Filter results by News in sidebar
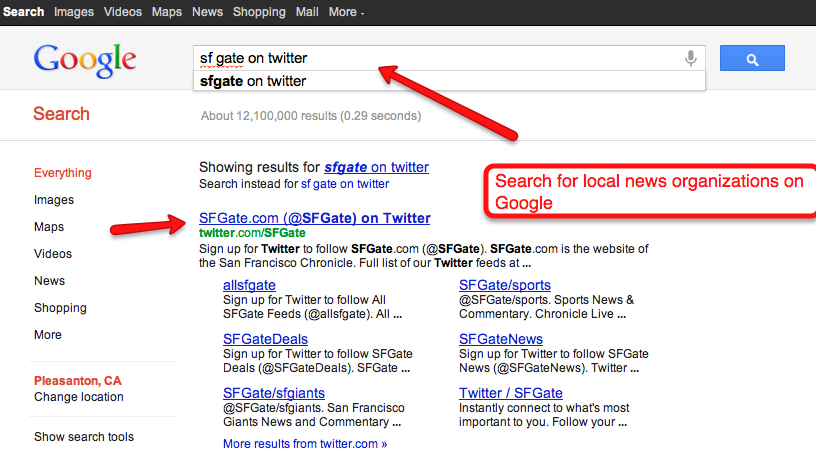The height and width of the screenshot is (464, 816). 49,281
